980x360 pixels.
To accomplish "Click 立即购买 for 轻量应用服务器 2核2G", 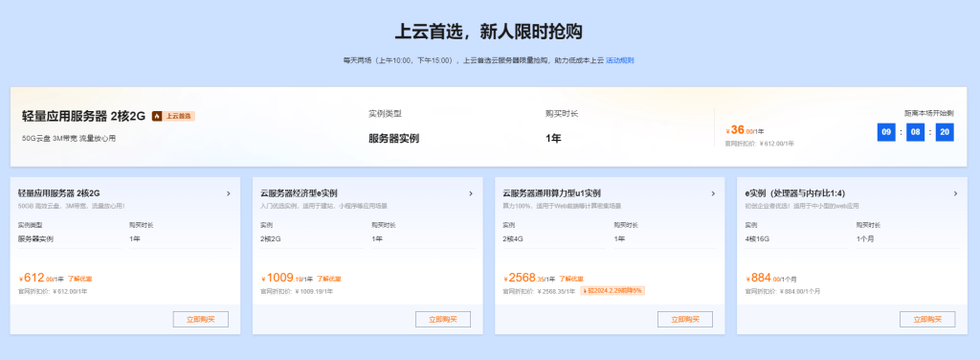I will (201, 320).
